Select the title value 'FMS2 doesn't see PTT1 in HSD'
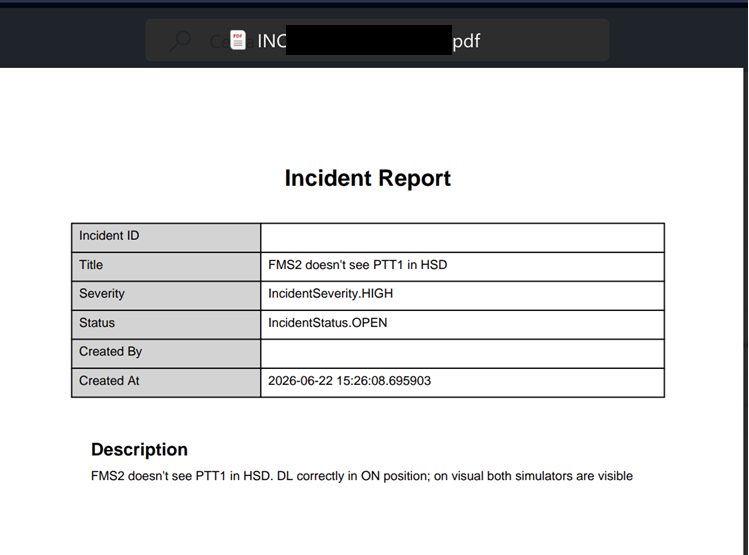Screen dimensions: 749x555 [357, 265]
